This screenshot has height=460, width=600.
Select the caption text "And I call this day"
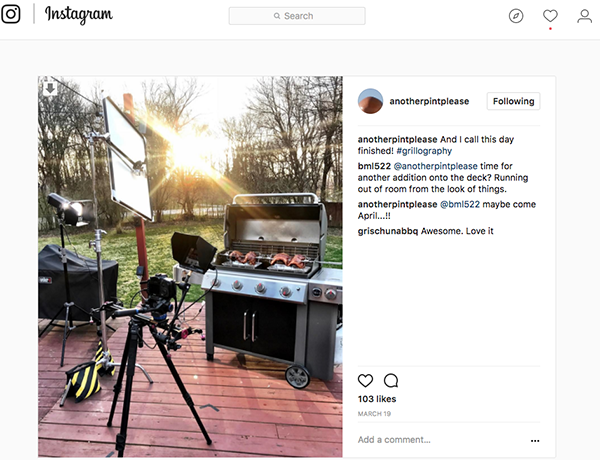pos(477,139)
